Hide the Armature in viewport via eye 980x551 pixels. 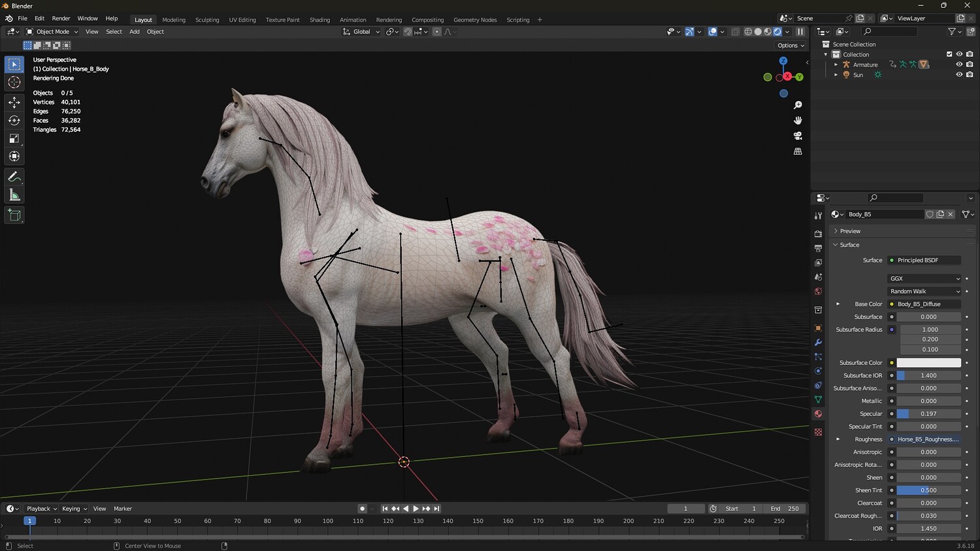pos(959,65)
